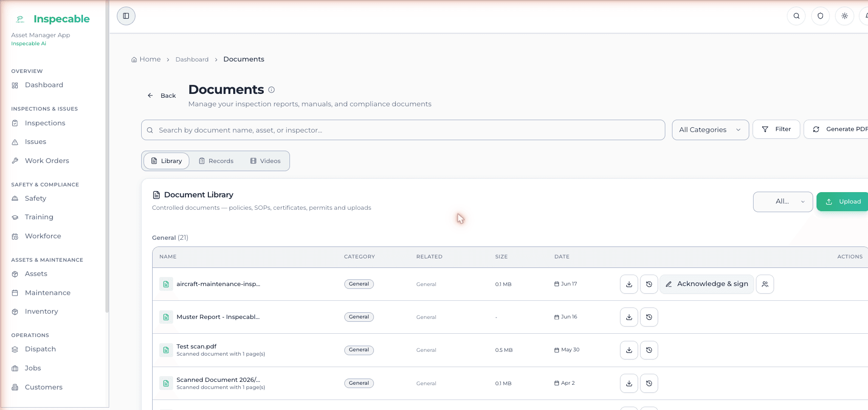Switch to the Library tab
Image resolution: width=868 pixels, height=410 pixels.
(166, 161)
